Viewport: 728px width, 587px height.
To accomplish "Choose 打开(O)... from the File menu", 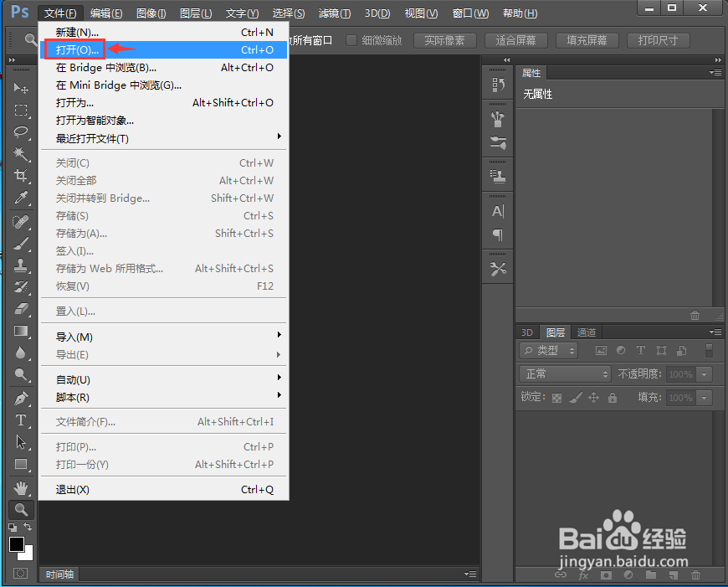I will [163, 49].
